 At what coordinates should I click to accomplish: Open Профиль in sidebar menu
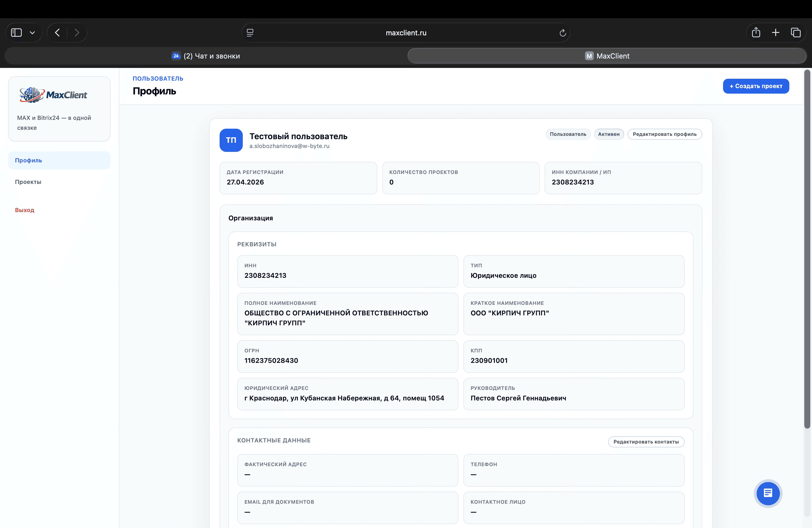click(x=59, y=160)
